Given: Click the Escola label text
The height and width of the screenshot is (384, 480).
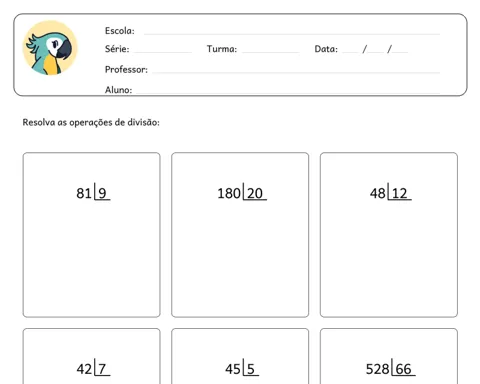Looking at the screenshot, I should point(120,31).
